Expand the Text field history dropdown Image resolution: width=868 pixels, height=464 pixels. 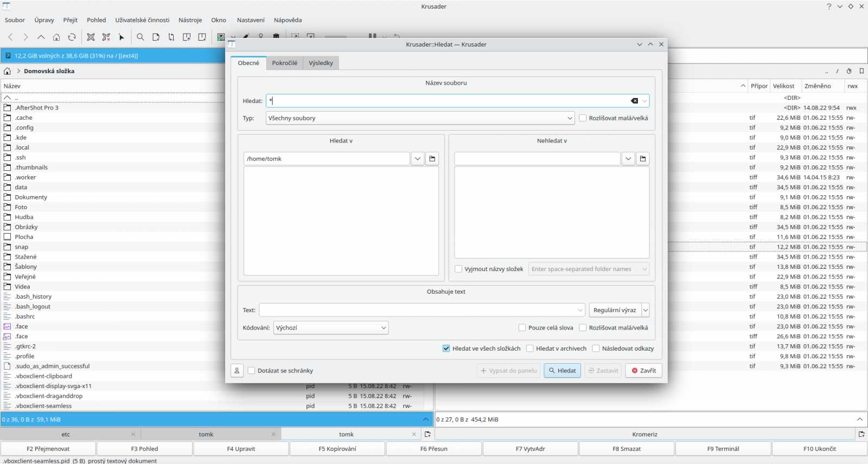pyautogui.click(x=580, y=310)
